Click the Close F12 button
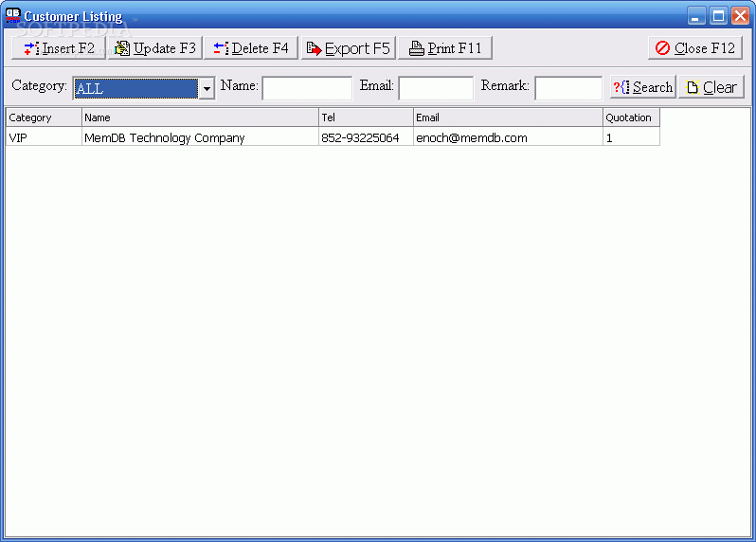The width and height of the screenshot is (756, 542). click(x=695, y=48)
